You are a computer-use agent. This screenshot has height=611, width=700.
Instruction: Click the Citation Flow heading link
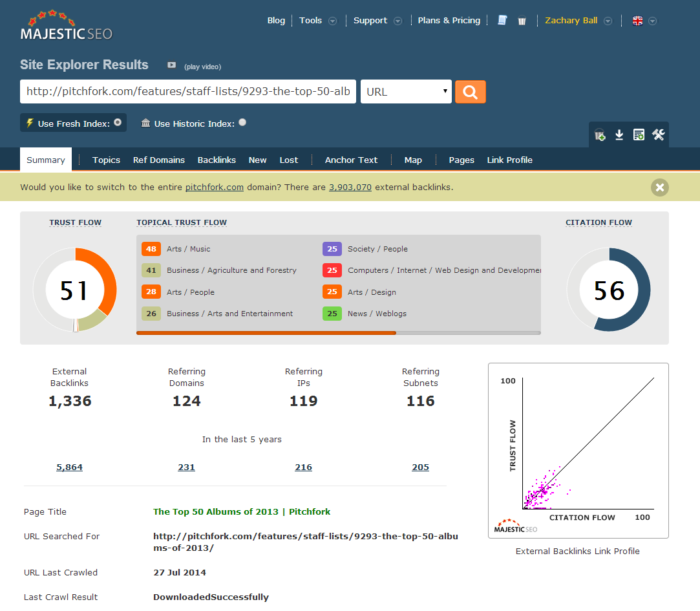599,222
